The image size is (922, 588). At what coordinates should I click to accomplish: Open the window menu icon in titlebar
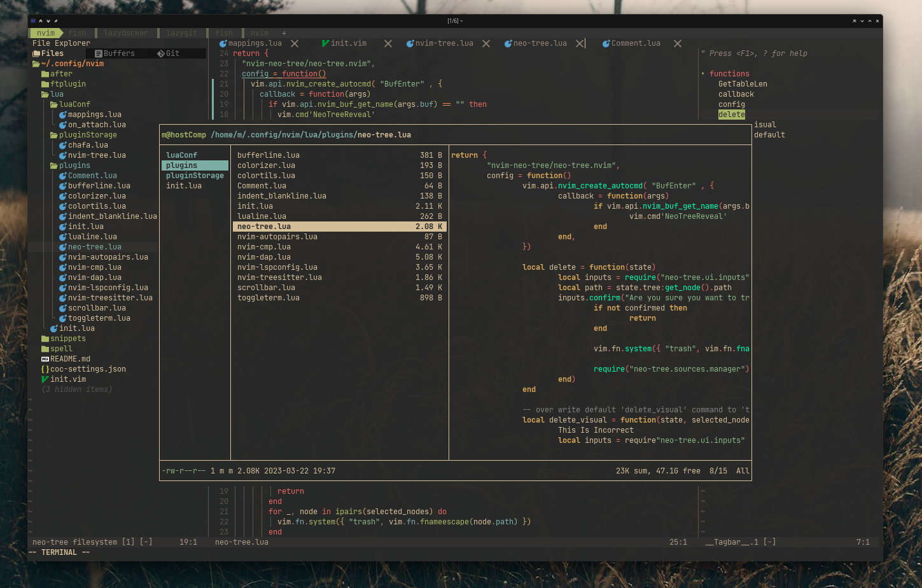33,21
